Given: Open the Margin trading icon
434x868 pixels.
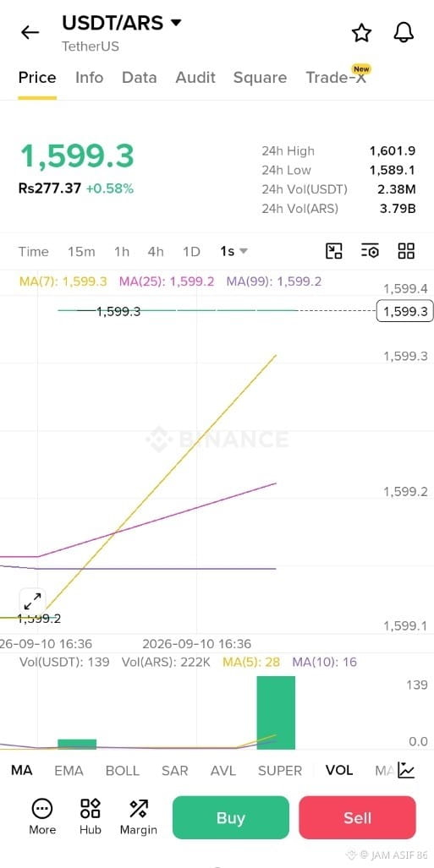Looking at the screenshot, I should tap(139, 816).
